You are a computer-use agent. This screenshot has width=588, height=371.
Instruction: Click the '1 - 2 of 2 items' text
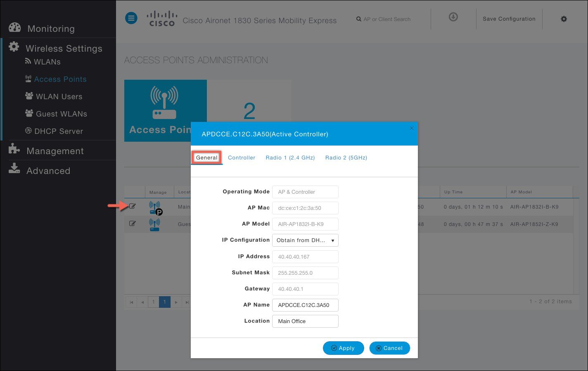[x=550, y=302]
